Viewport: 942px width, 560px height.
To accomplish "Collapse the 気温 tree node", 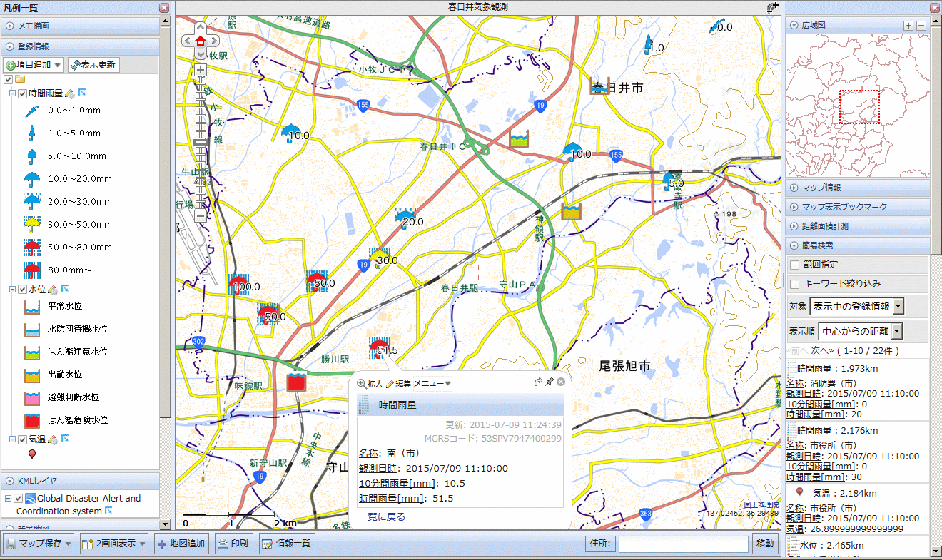I will pos(12,439).
